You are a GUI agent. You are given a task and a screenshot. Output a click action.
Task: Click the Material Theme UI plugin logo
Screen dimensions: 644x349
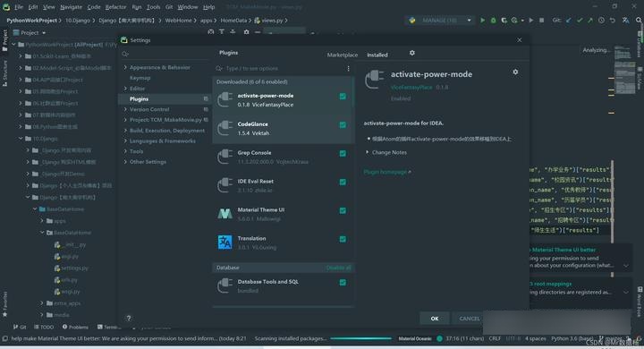click(x=225, y=213)
